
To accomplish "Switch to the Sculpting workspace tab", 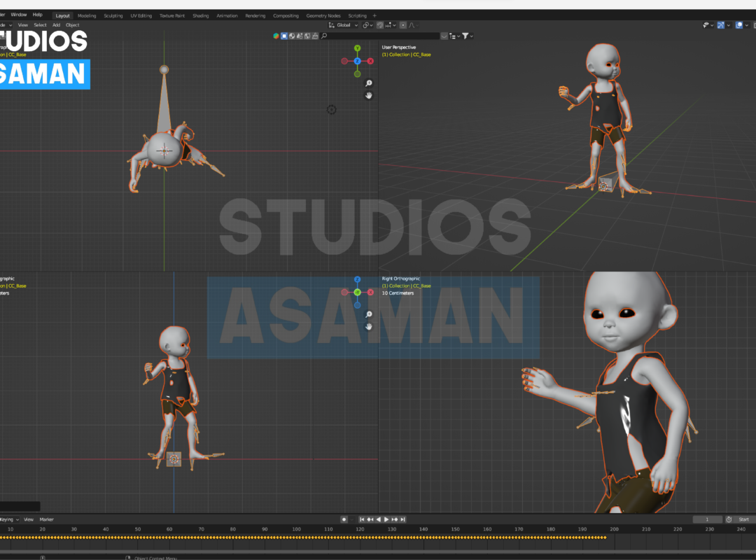I will pos(113,15).
